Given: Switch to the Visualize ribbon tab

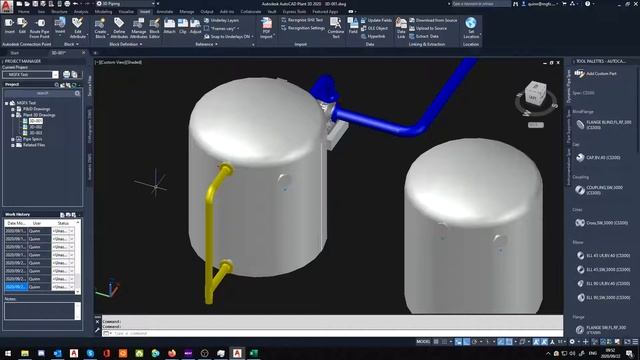Looking at the screenshot, I should [126, 12].
